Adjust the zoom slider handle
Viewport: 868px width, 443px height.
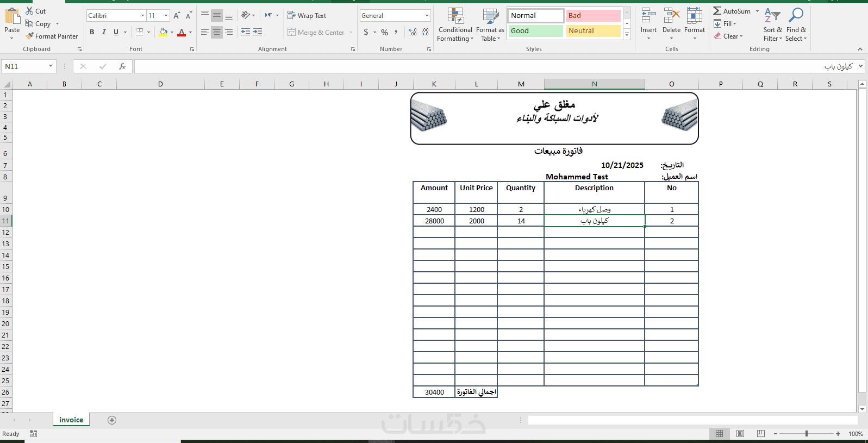(807, 434)
